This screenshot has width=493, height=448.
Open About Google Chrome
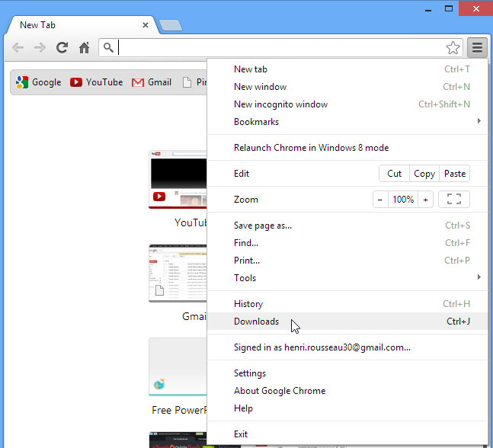pyautogui.click(x=347, y=391)
